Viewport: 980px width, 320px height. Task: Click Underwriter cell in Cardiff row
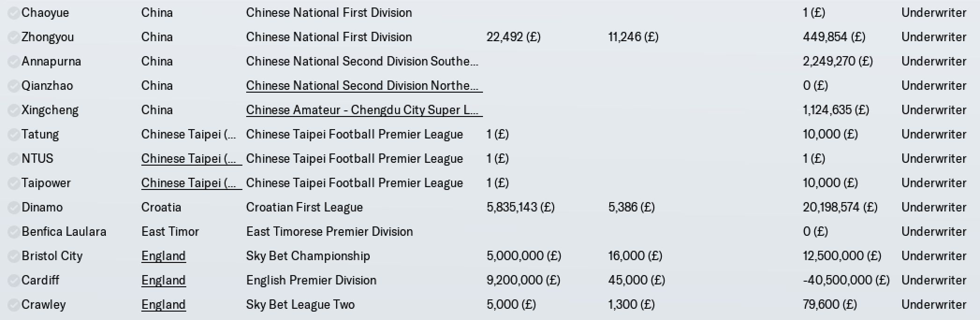pos(934,280)
